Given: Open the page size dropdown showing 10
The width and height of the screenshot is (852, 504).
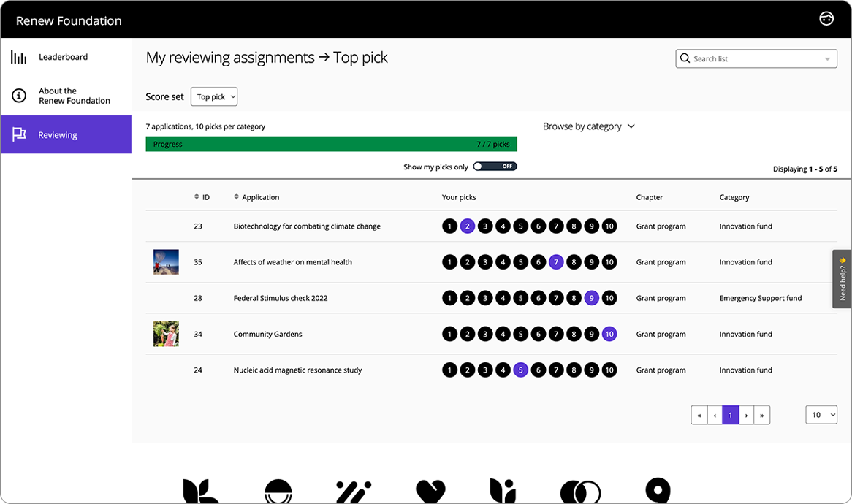Looking at the screenshot, I should [x=821, y=414].
